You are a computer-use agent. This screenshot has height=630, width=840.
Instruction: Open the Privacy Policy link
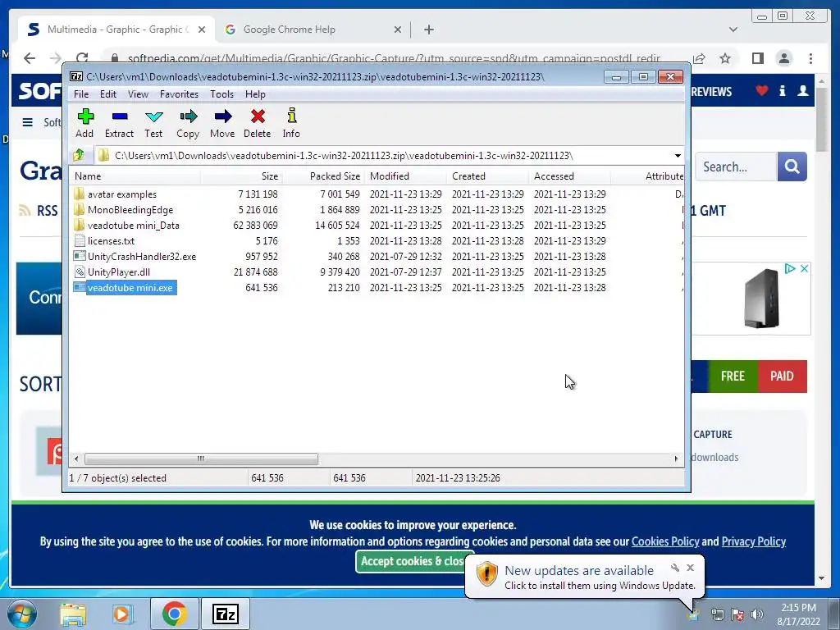[x=753, y=541]
